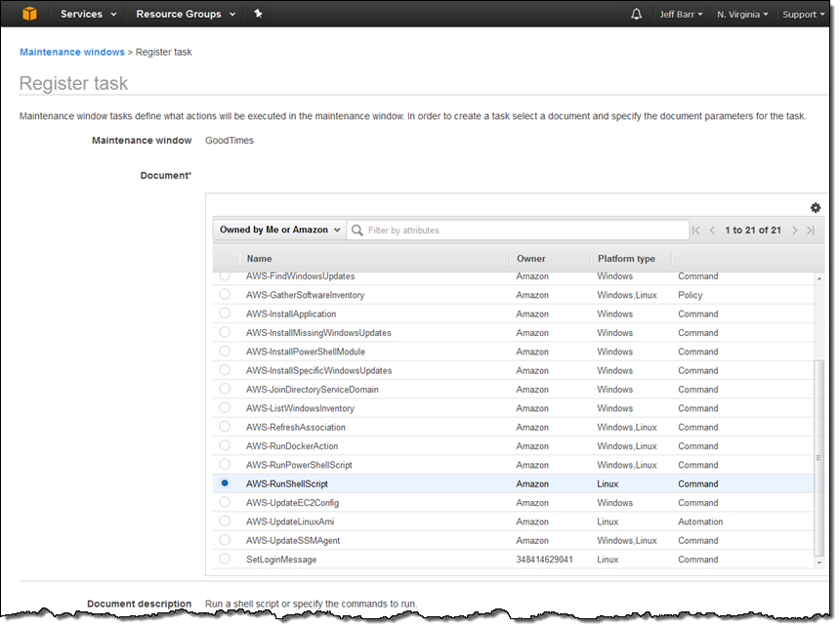This screenshot has width=840, height=629.
Task: Jump to the last page of documents
Action: pyautogui.click(x=811, y=231)
